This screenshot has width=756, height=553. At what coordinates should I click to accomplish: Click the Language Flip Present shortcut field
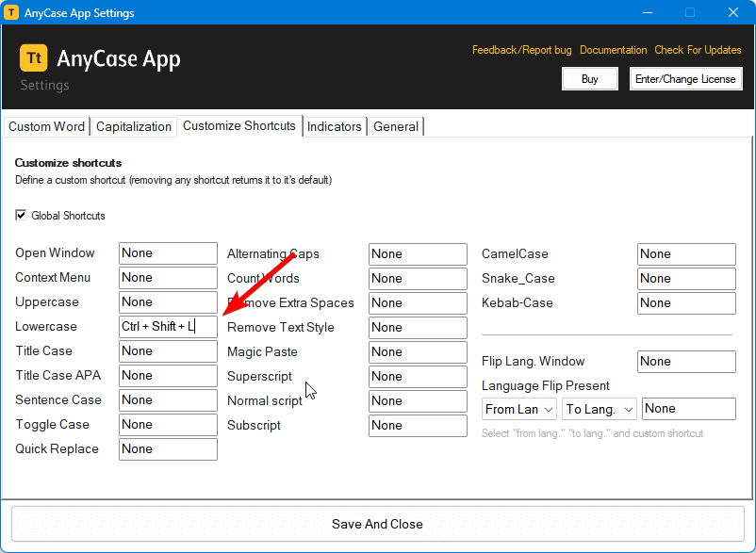pyautogui.click(x=689, y=409)
